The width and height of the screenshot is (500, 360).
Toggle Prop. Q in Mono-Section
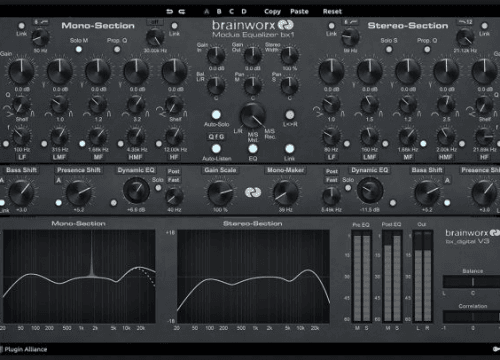pos(117,49)
